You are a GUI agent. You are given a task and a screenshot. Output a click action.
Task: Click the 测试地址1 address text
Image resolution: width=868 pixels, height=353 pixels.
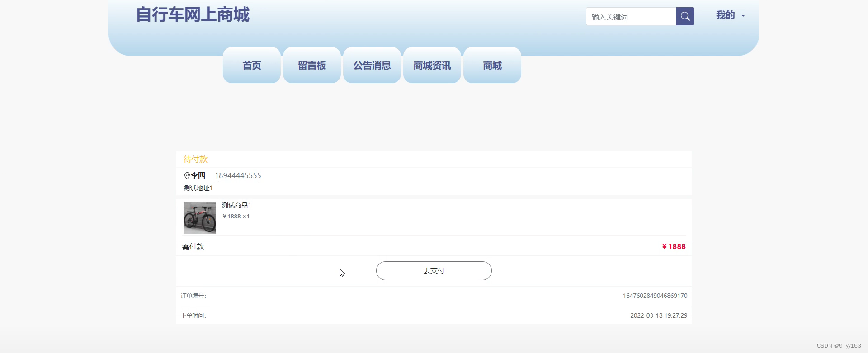click(198, 188)
